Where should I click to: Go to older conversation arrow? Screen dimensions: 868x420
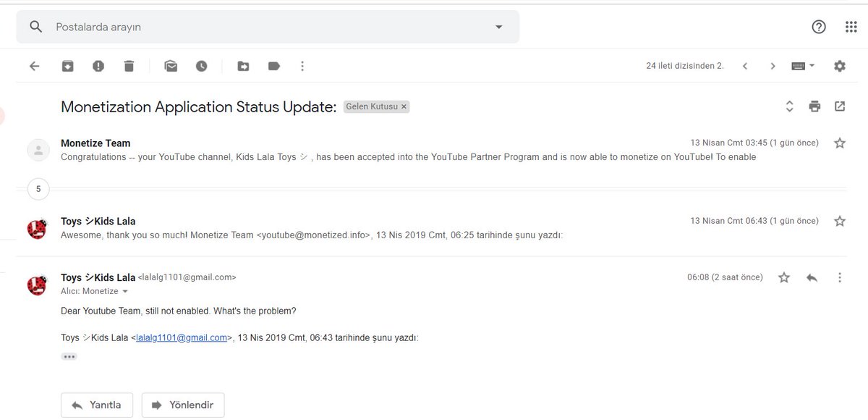pos(773,66)
